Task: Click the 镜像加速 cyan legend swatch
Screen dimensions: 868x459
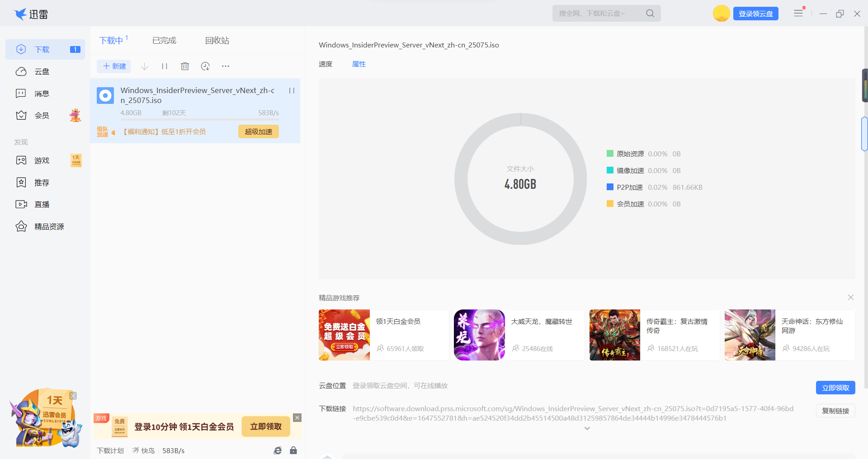Action: [610, 170]
